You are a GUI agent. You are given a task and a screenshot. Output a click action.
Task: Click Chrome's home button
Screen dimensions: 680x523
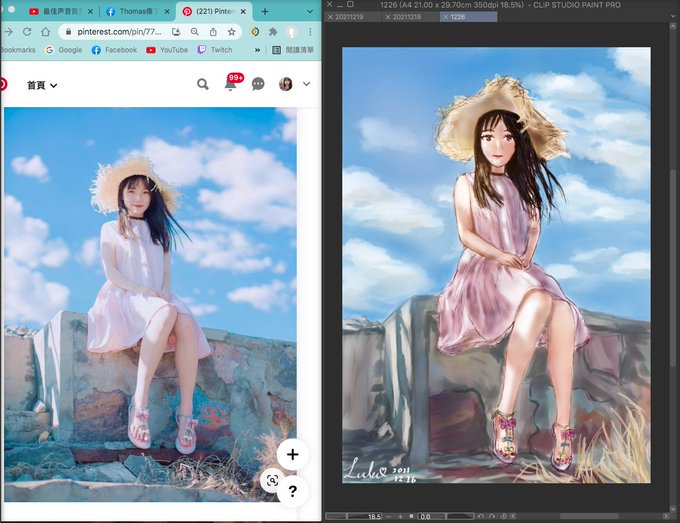46,32
